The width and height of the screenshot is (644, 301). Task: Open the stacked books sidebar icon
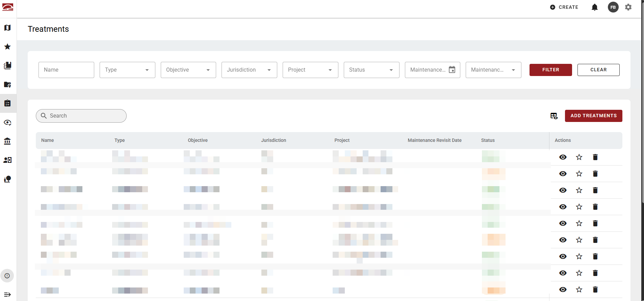(x=7, y=66)
